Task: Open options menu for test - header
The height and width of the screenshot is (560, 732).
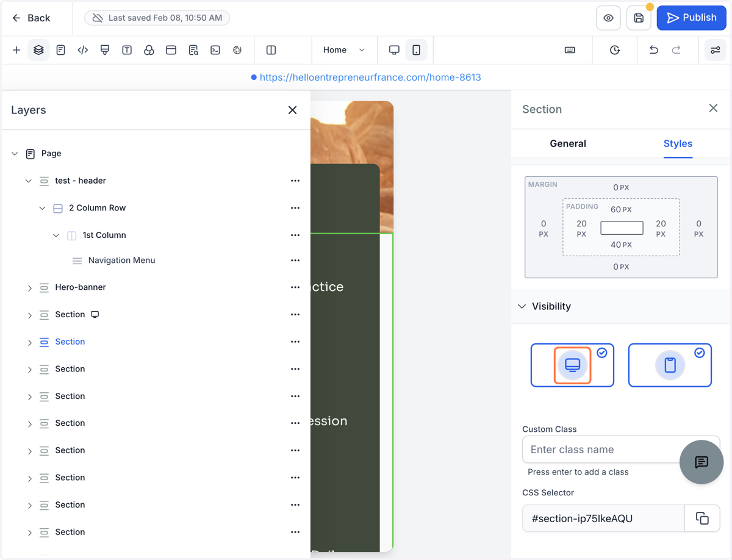Action: click(295, 181)
